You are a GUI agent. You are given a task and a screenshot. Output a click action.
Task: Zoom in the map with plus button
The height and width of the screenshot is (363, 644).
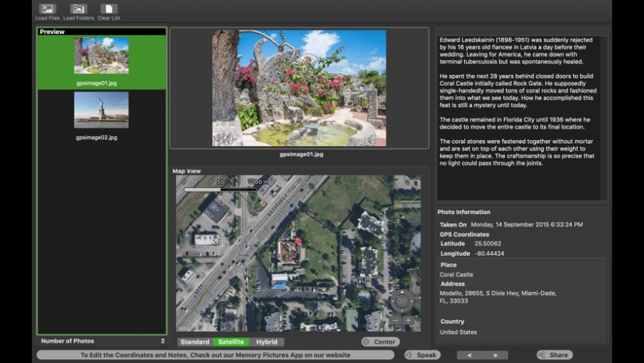click(x=409, y=320)
